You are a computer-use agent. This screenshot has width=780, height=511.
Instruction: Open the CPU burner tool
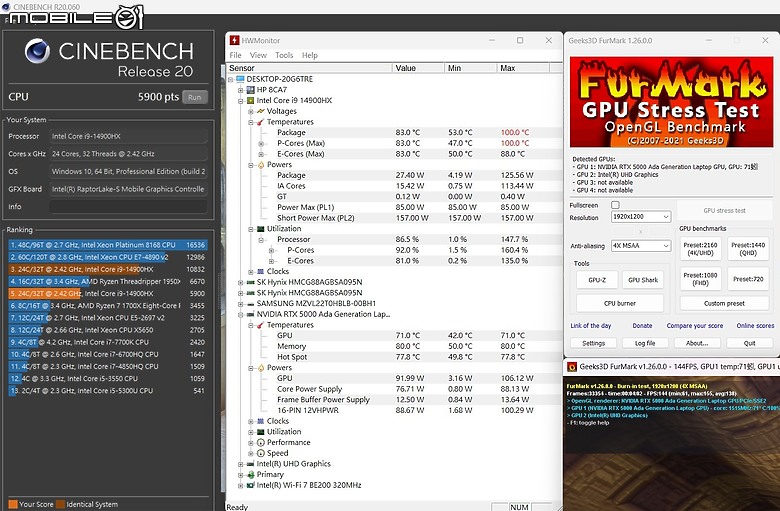click(x=620, y=303)
